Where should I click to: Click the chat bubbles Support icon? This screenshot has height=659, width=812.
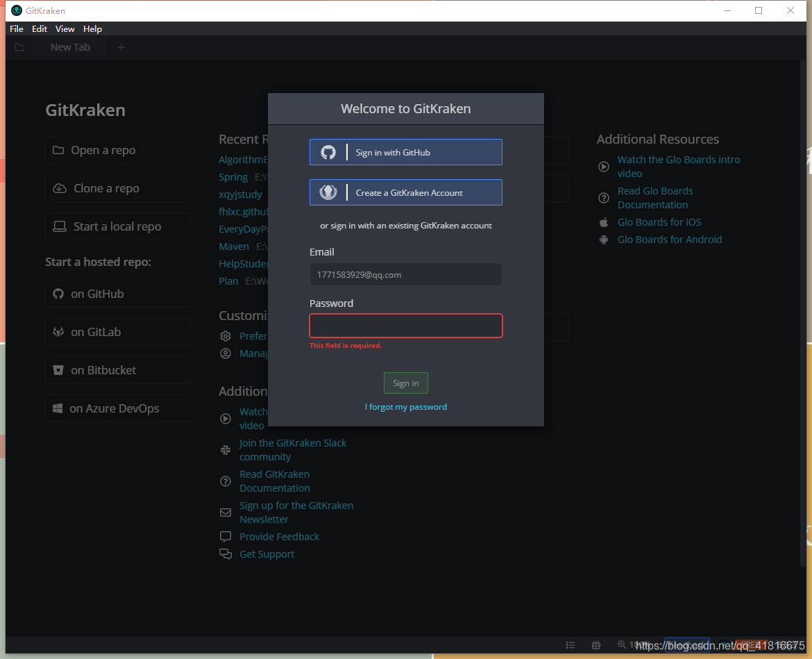[226, 554]
